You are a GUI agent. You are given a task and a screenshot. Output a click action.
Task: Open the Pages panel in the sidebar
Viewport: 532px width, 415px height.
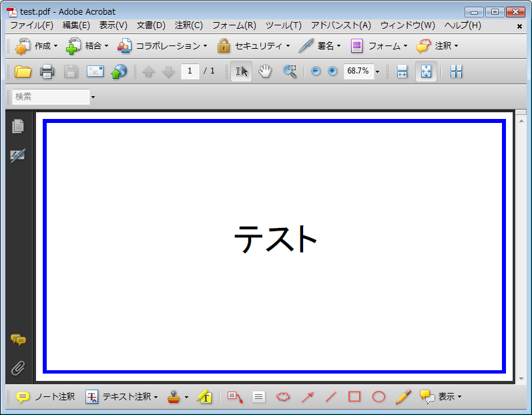tap(18, 126)
